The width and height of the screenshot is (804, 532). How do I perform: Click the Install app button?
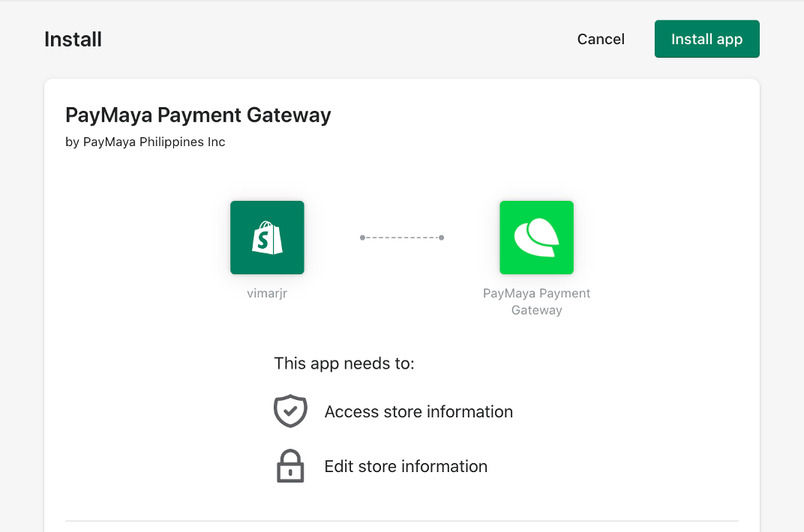(706, 39)
